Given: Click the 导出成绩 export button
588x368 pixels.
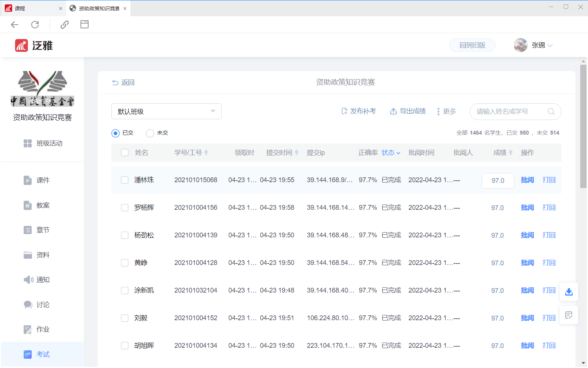Looking at the screenshot, I should [x=408, y=111].
